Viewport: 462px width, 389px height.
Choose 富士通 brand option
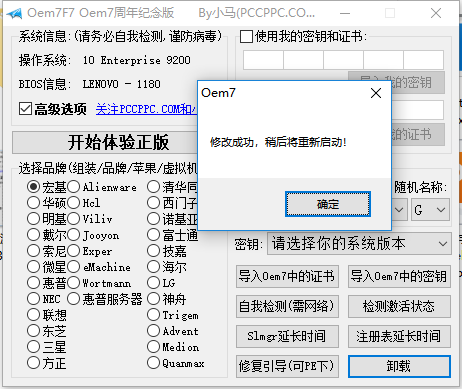coord(153,235)
